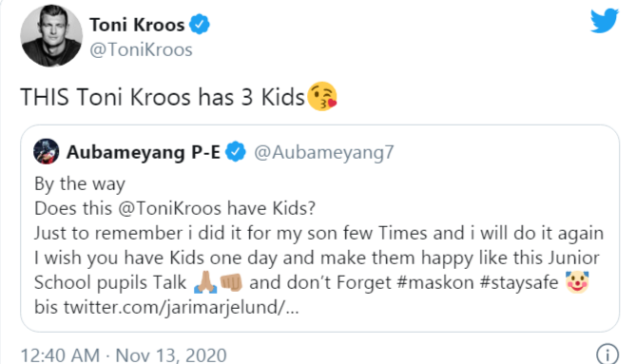636x364 pixels.
Task: Open Toni Kroos profile picture
Action: [51, 36]
